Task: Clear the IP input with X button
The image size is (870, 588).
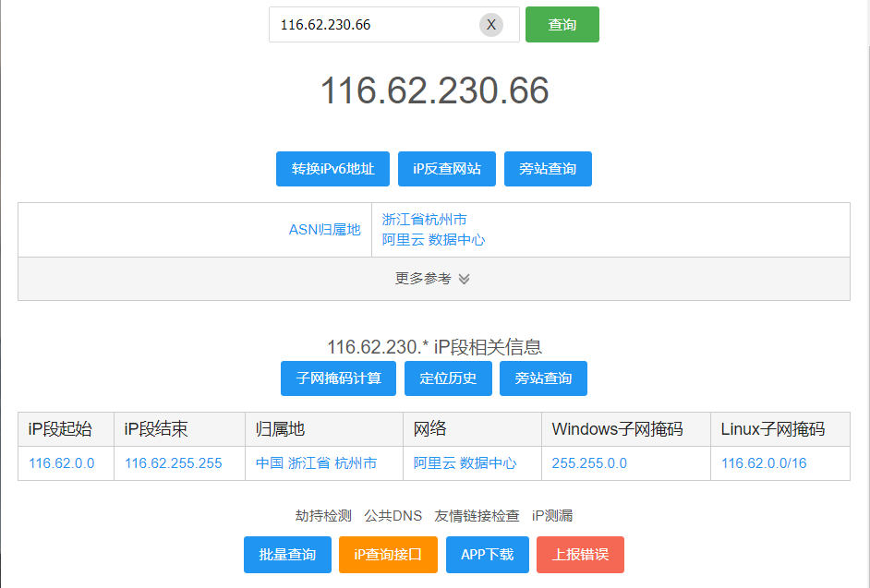Action: pyautogui.click(x=491, y=25)
